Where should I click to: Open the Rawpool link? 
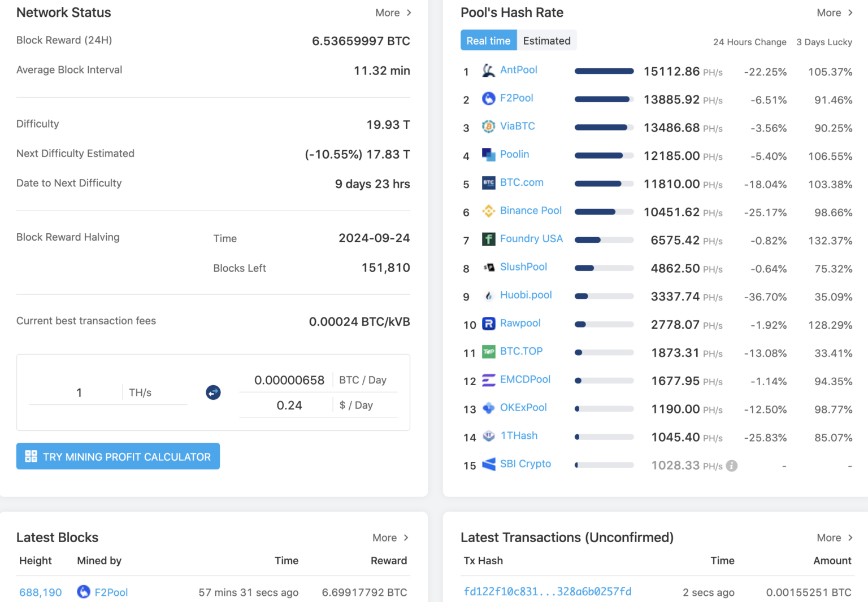(520, 323)
